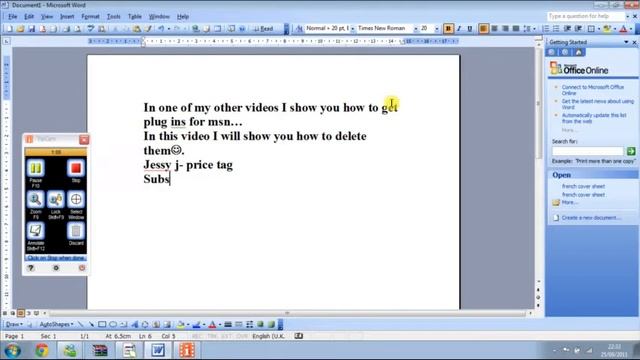The image size is (640, 360).
Task: Open the View menu
Action: 47,17
